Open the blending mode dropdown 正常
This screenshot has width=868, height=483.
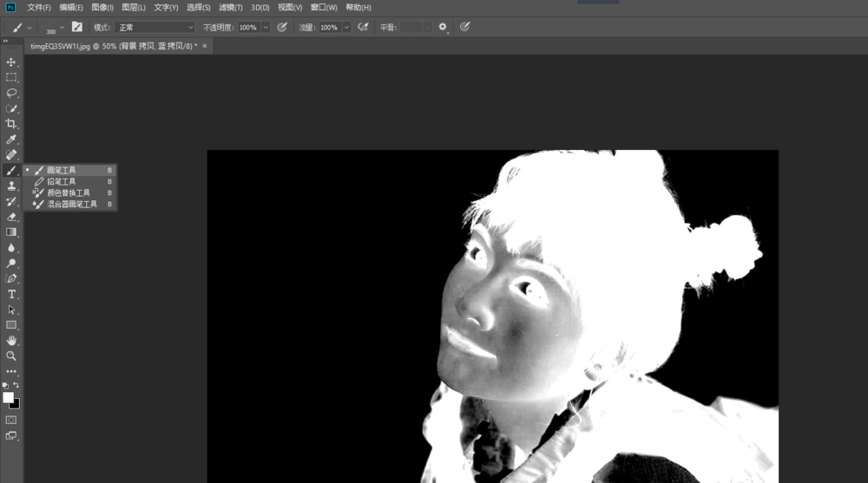pos(155,27)
